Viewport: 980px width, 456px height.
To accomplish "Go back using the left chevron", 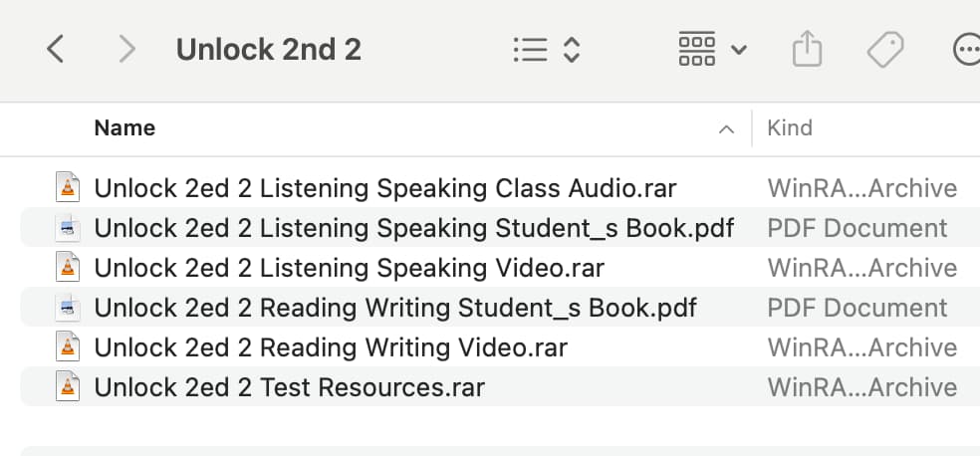I will [55, 49].
